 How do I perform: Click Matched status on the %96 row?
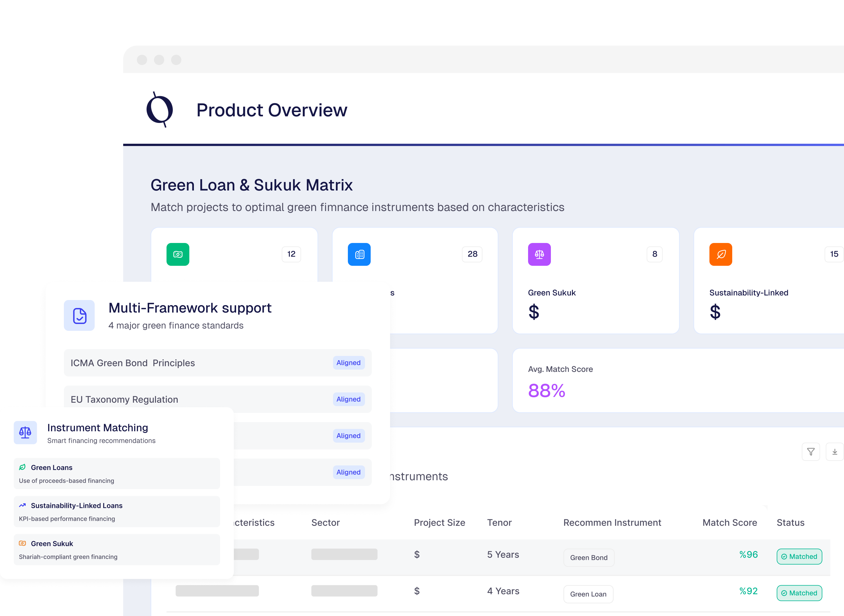[x=799, y=556]
